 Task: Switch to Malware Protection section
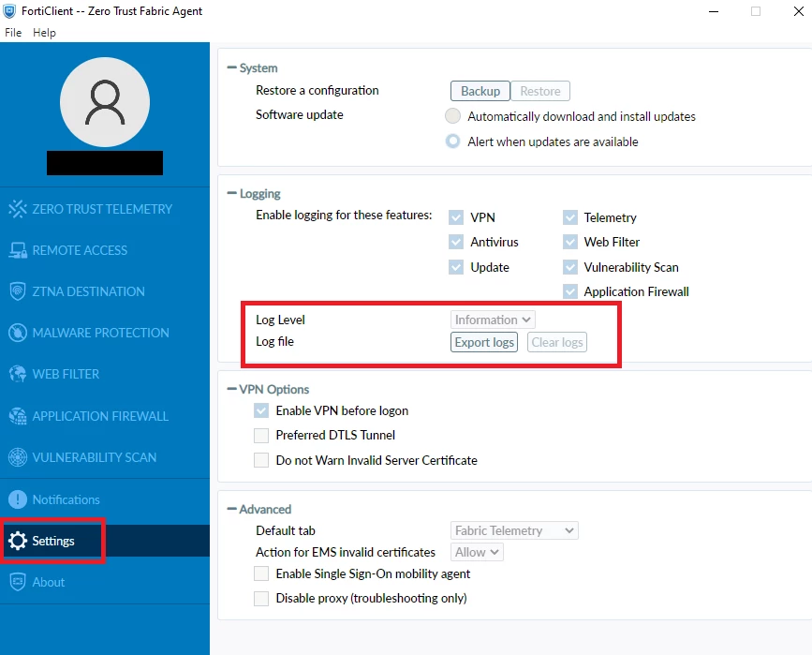105,333
